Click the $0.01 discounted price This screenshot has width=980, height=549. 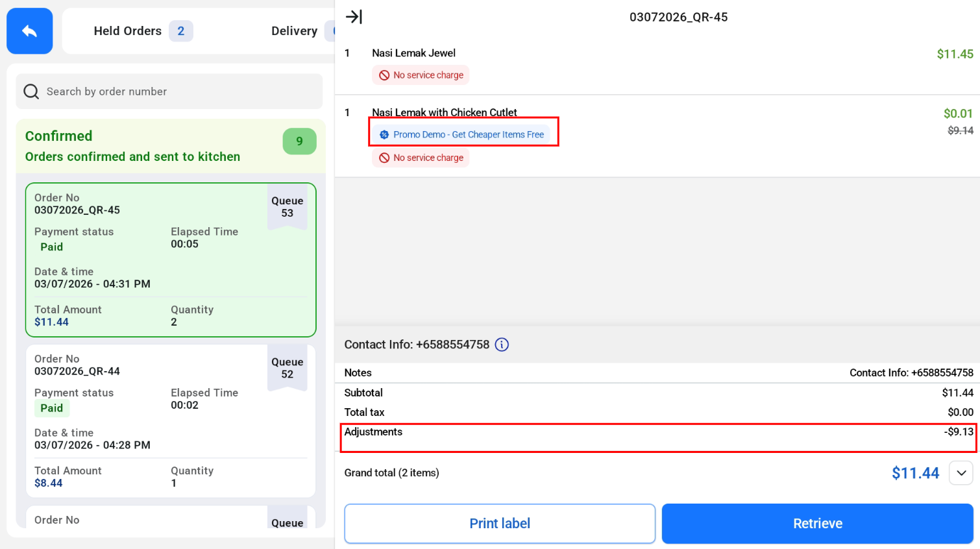point(958,114)
